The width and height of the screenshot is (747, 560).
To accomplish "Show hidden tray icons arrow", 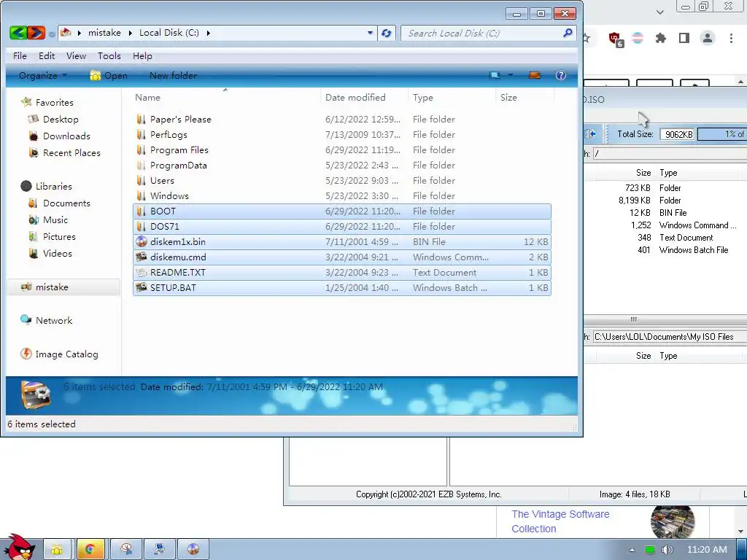I will [632, 550].
